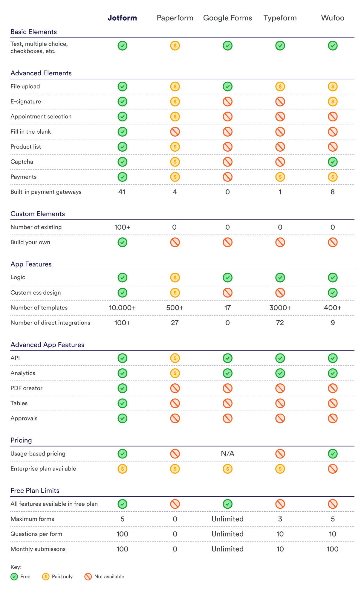364x599 pixels.
Task: Click Paperform's paid-only icon for E-signature
Action: 175,102
